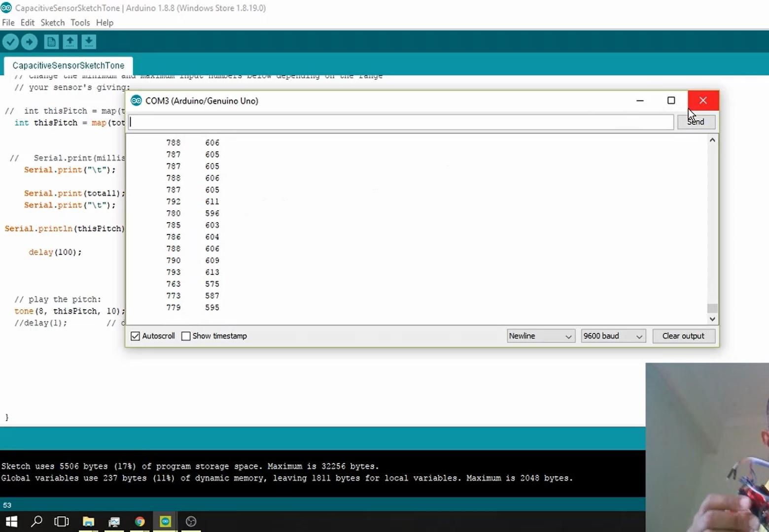Click the Verify sketch checkmark icon
This screenshot has height=532, width=769.
coord(10,42)
